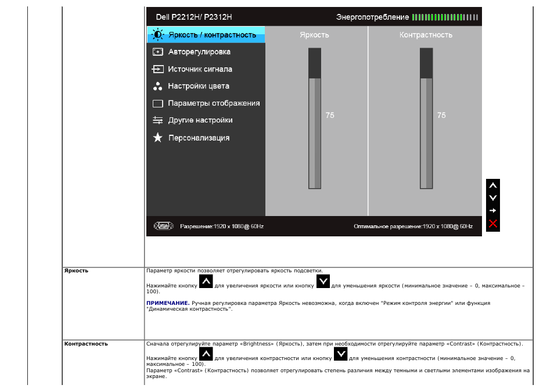This screenshot has width=554, height=392.
Task: Click the Разрешение:1920 x 1080@ 60Hz text
Action: tap(221, 226)
